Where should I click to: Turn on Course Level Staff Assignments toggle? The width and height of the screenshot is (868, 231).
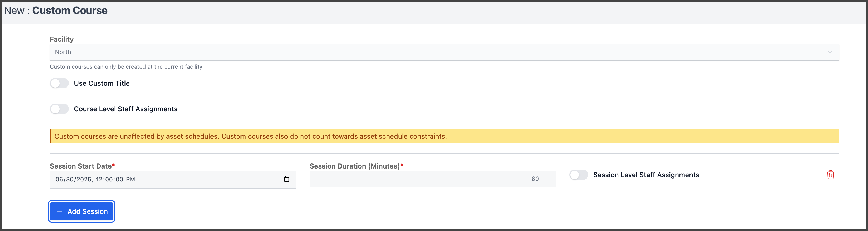[x=59, y=109]
